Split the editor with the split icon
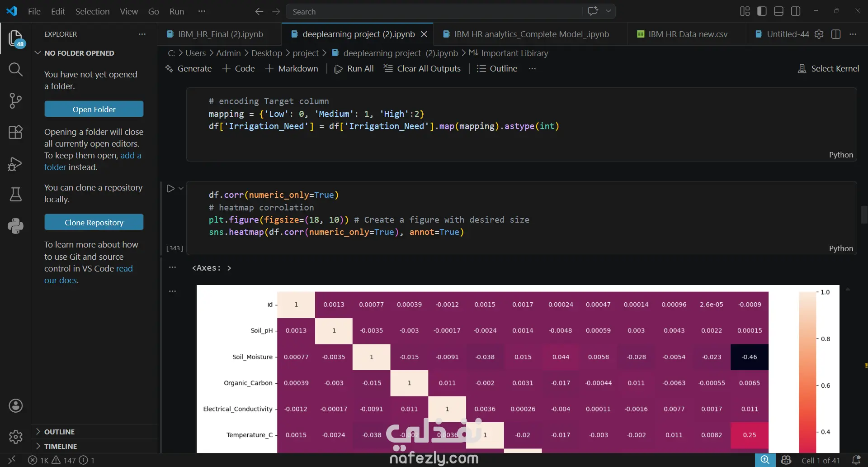868x467 pixels. pos(836,34)
